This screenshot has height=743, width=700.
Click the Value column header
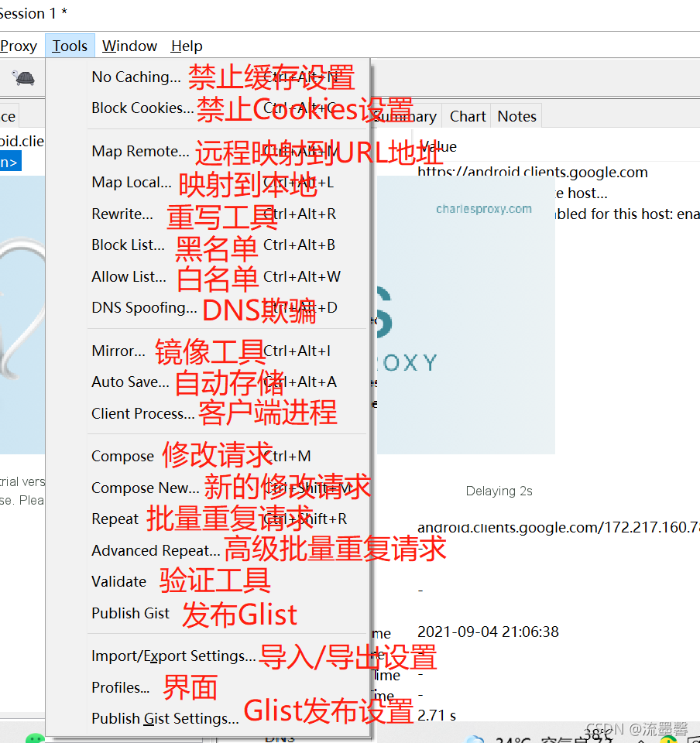pos(438,146)
